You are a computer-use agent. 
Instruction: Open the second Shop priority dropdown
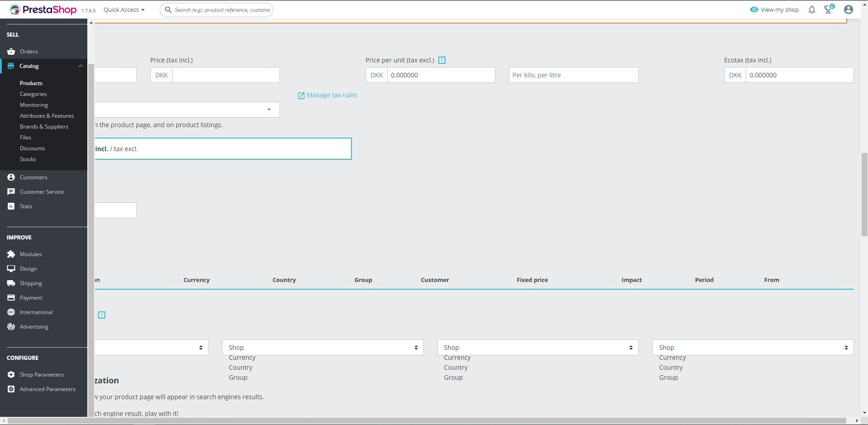(x=323, y=348)
